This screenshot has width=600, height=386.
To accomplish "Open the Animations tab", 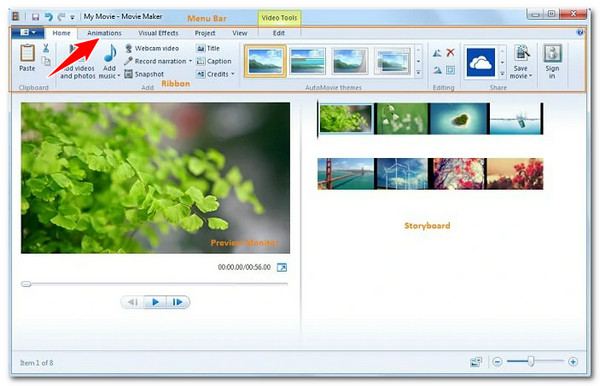I will point(104,33).
